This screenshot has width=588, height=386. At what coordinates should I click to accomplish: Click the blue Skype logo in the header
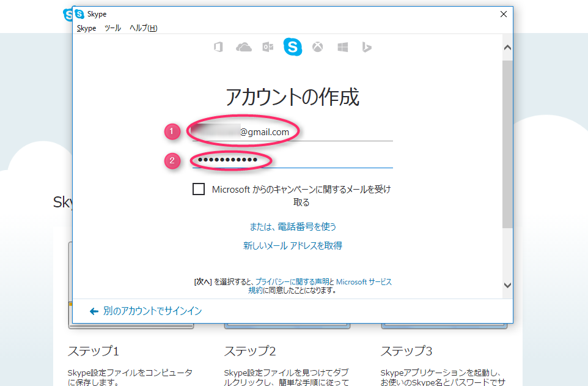click(293, 47)
